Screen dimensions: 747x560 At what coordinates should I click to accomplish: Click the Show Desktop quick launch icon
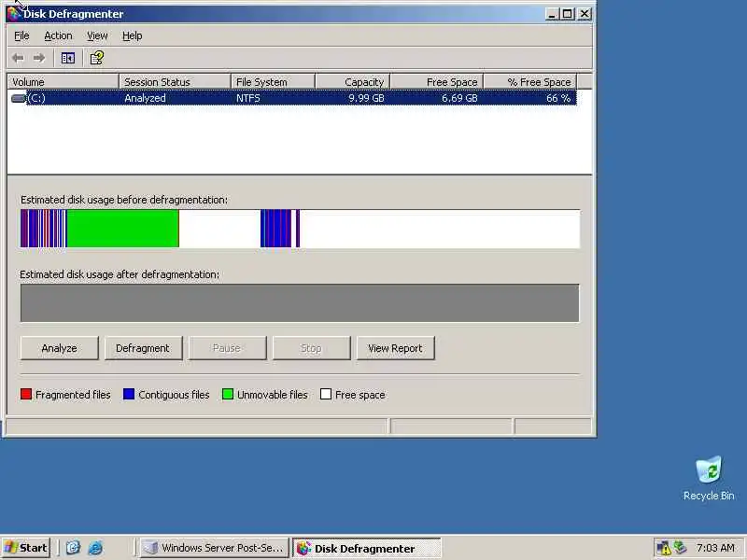(73, 548)
